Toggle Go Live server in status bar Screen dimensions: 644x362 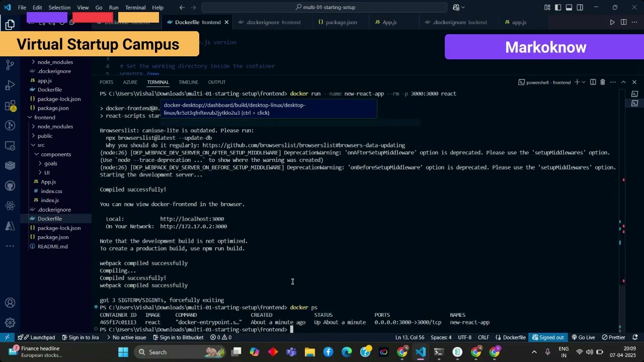pyautogui.click(x=583, y=337)
